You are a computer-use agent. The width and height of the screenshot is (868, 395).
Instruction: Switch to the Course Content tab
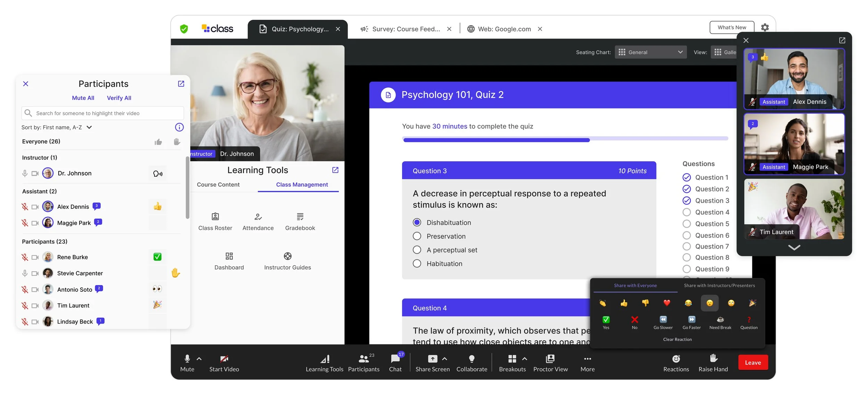218,184
